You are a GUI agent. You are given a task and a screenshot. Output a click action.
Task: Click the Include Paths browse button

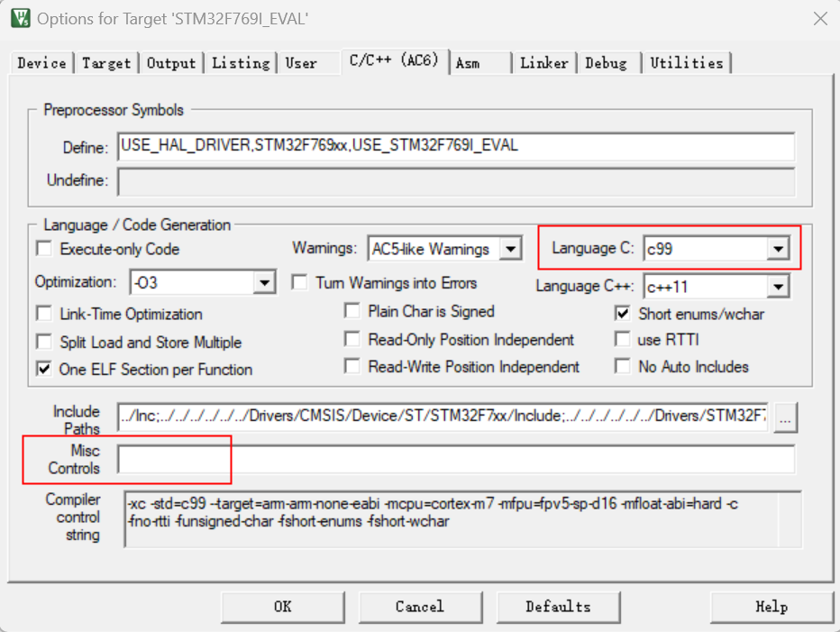(786, 417)
